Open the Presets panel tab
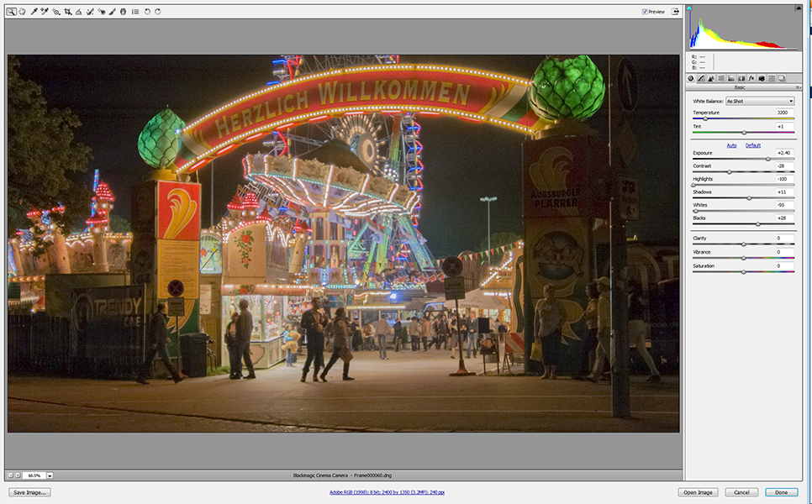Viewport: 812px width, 504px height. 772,79
